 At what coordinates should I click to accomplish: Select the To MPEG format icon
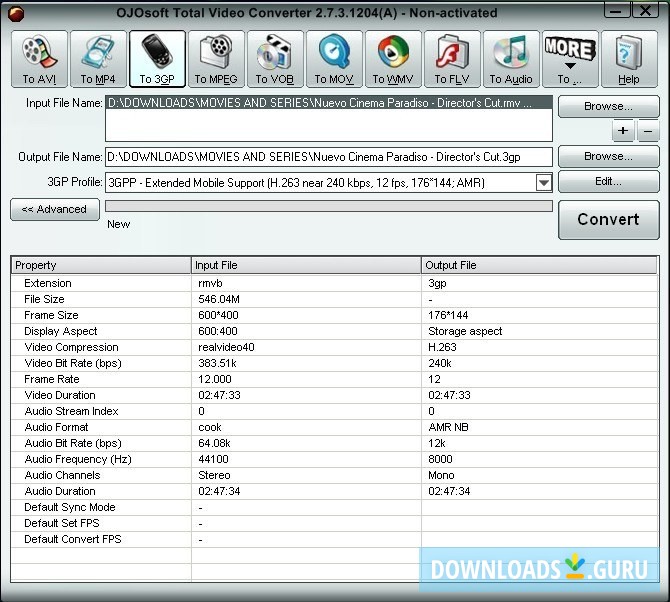[x=216, y=59]
